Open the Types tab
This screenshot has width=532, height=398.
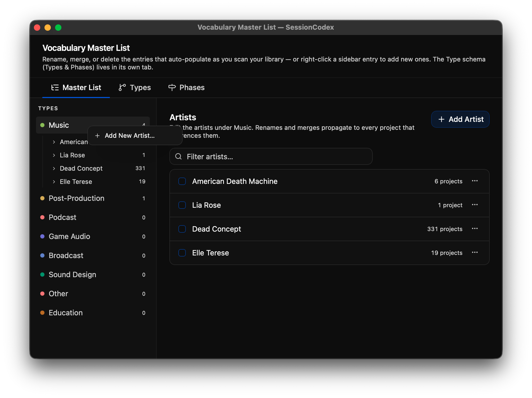(135, 87)
